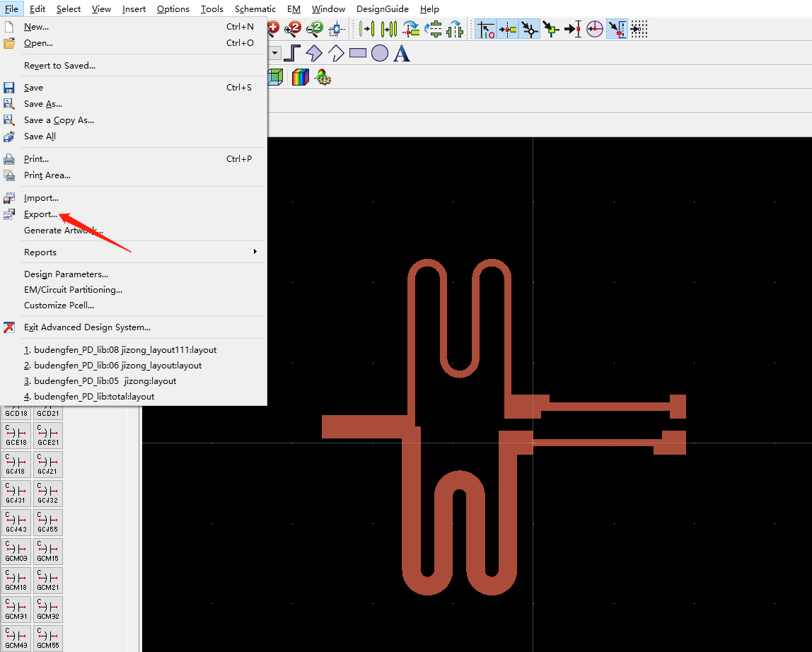Toggle the leftmost snap toggle with the cursor glyph
The width and height of the screenshot is (812, 652).
point(486,29)
